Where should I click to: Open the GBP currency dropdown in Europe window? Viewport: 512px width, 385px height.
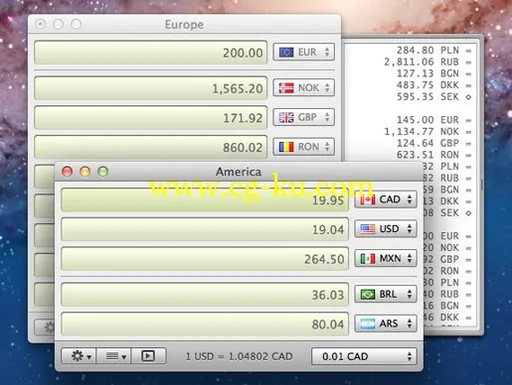[304, 117]
